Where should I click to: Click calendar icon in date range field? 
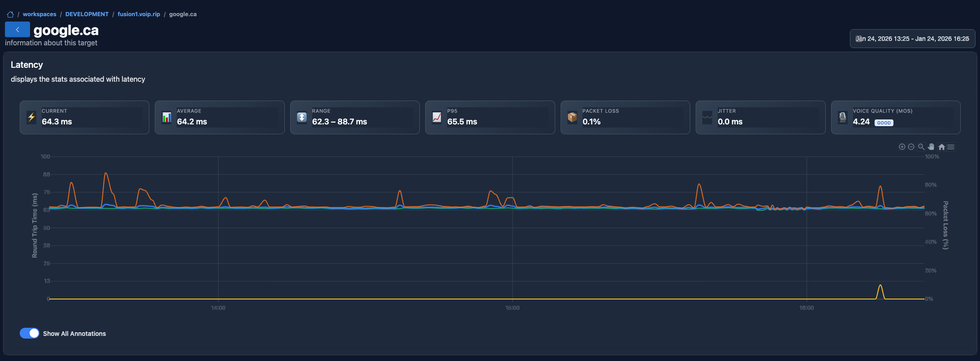(858, 39)
